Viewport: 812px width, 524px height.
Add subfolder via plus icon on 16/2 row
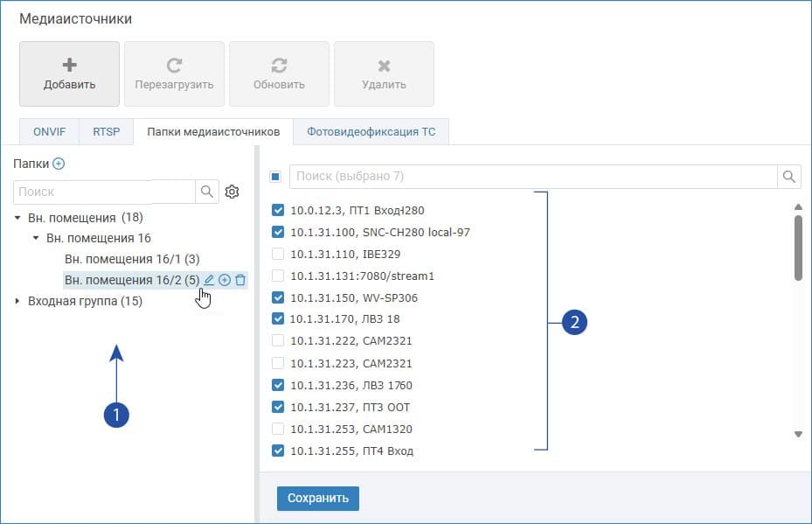(225, 281)
